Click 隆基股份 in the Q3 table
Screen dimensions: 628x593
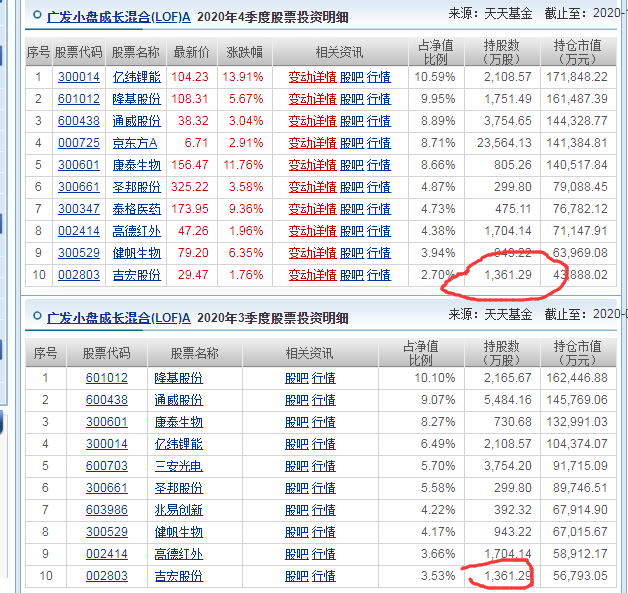click(x=179, y=378)
